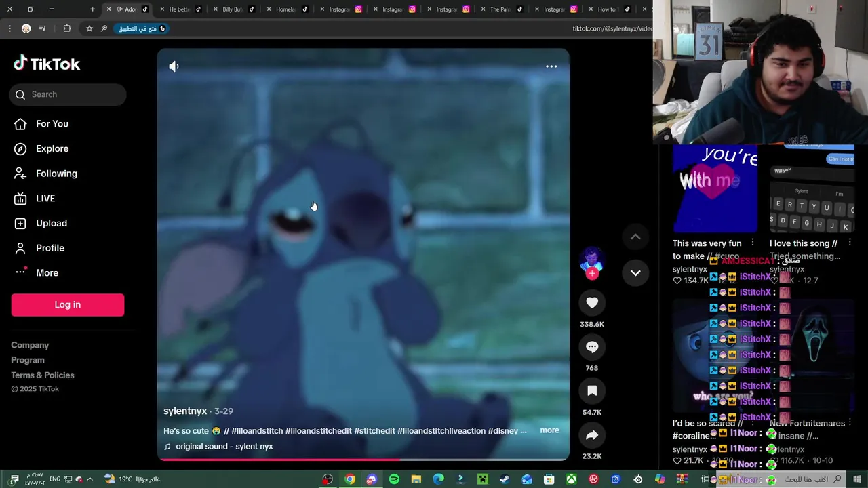Open the keyboard chat video thumbnail
Screen dimensions: 868x488
pos(812,188)
